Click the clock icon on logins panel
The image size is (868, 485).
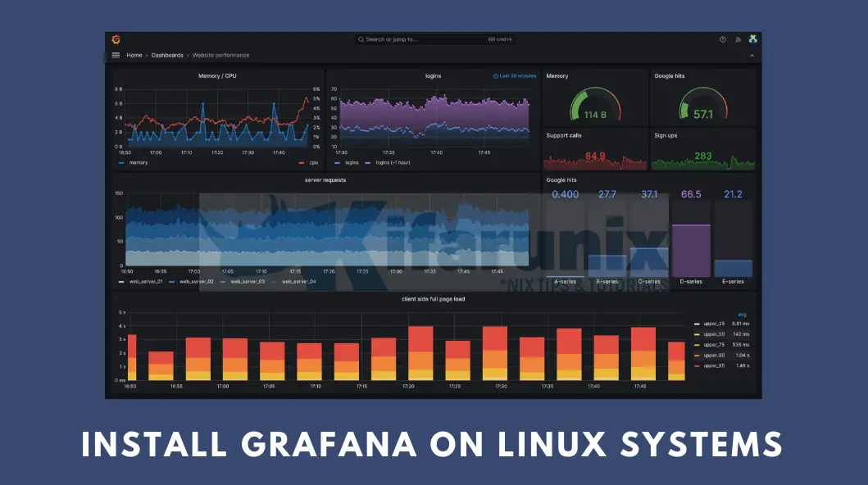[496, 76]
